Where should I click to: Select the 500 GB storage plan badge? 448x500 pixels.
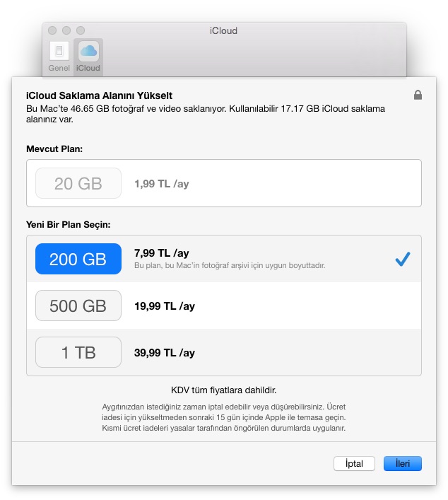point(78,306)
